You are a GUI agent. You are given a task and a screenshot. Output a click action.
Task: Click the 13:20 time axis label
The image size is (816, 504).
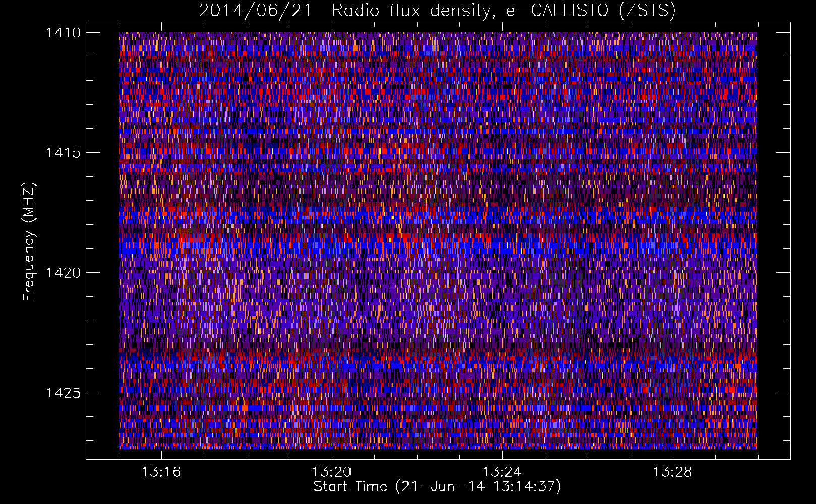(331, 472)
